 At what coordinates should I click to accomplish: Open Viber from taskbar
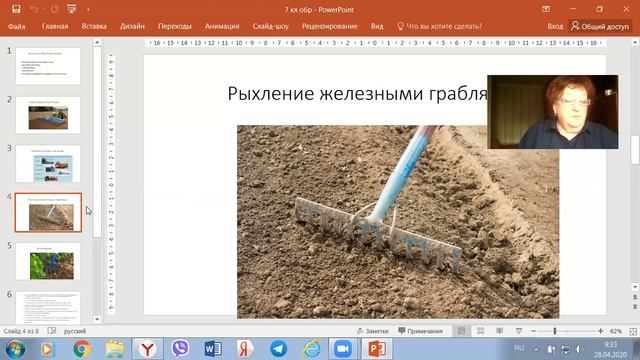tap(180, 349)
